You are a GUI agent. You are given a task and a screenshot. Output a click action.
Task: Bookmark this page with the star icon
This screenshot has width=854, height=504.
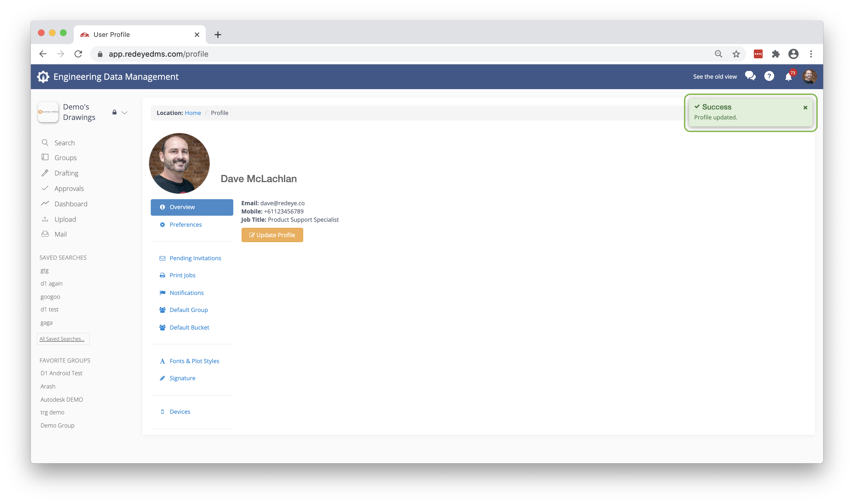[736, 54]
